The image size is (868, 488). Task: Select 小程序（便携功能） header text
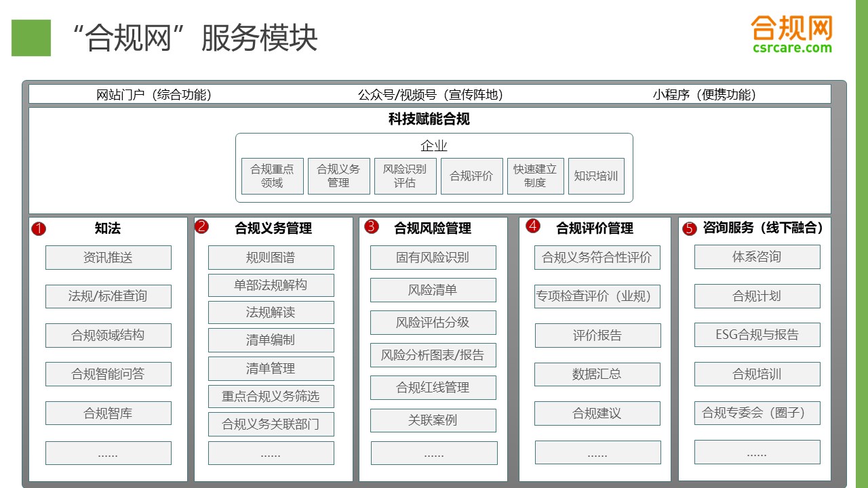[705, 95]
